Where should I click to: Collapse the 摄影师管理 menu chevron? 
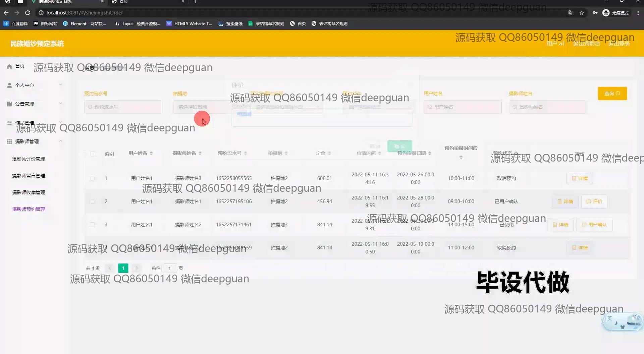61,141
